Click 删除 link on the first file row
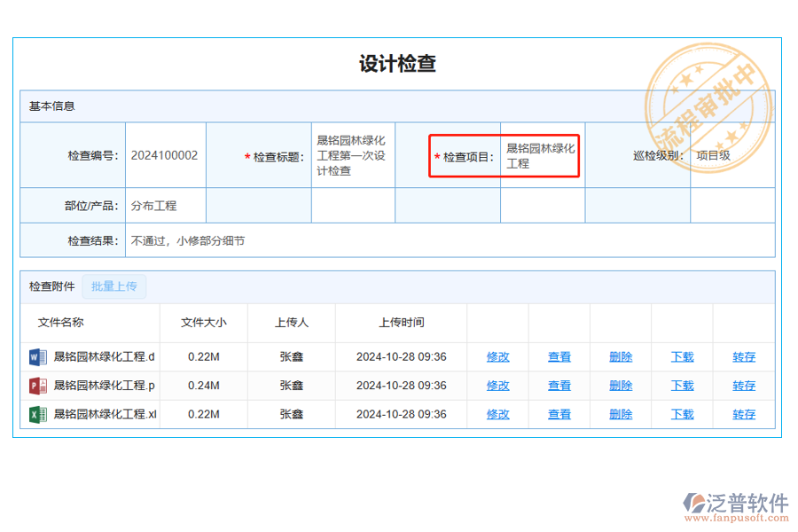This screenshot has width=798, height=532. [620, 356]
